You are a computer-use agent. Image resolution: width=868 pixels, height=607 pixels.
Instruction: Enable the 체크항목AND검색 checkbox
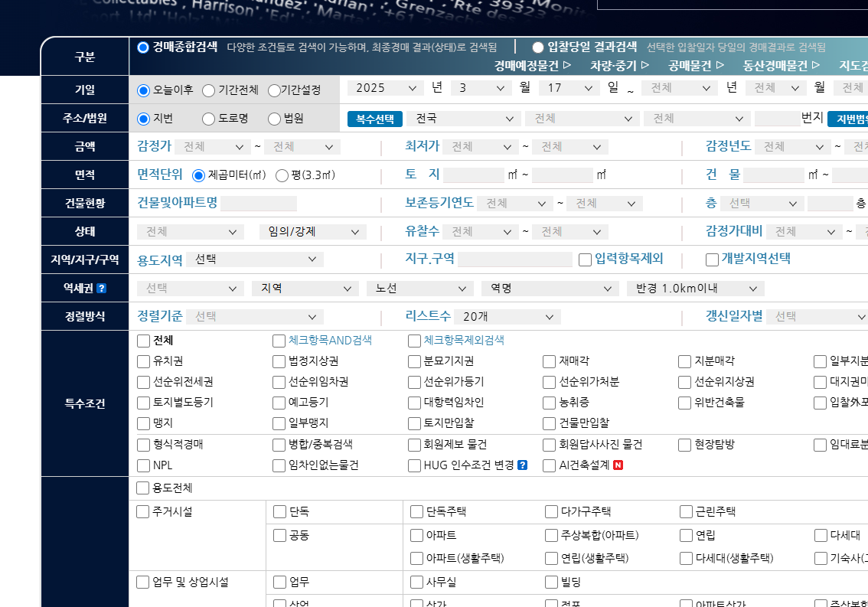(x=279, y=341)
